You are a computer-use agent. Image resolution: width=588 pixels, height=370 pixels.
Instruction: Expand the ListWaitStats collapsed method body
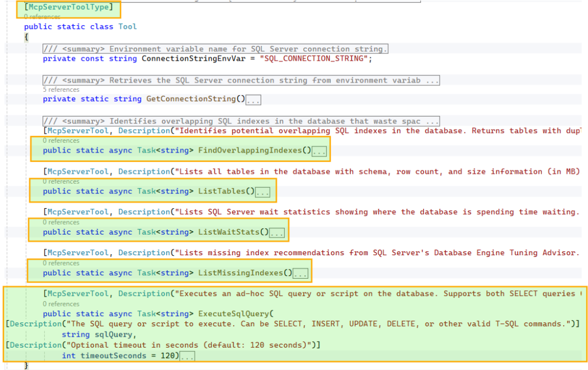(277, 233)
